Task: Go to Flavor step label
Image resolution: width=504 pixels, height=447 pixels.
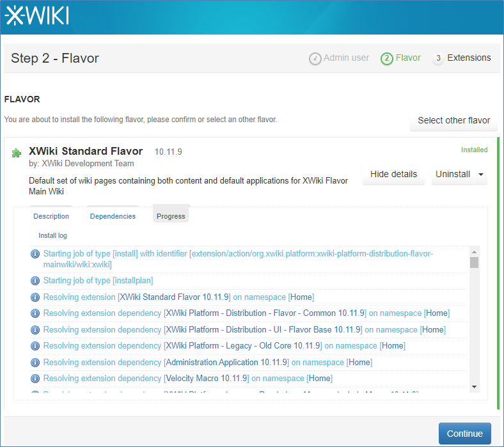Action: [x=408, y=58]
